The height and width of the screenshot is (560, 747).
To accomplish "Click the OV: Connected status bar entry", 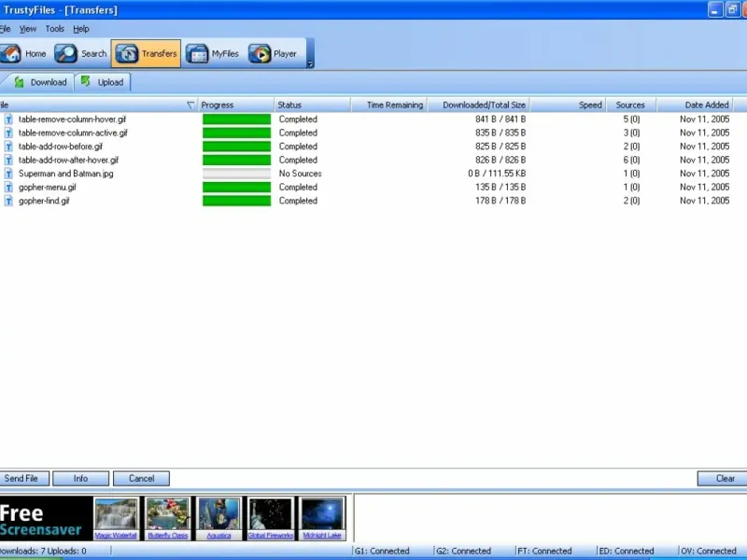I will pos(709,551).
